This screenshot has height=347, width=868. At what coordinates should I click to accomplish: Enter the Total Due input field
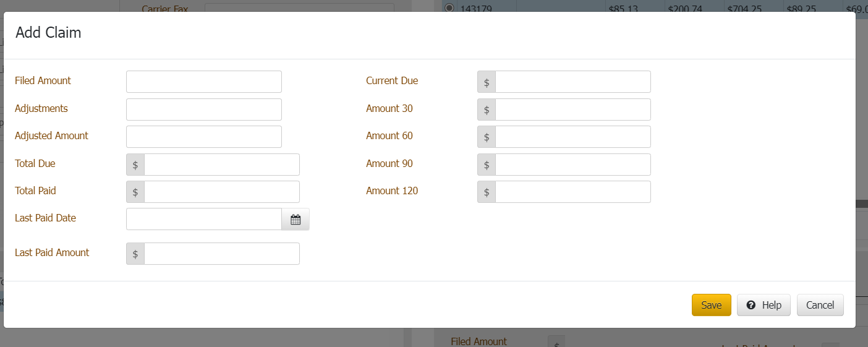[x=221, y=165]
